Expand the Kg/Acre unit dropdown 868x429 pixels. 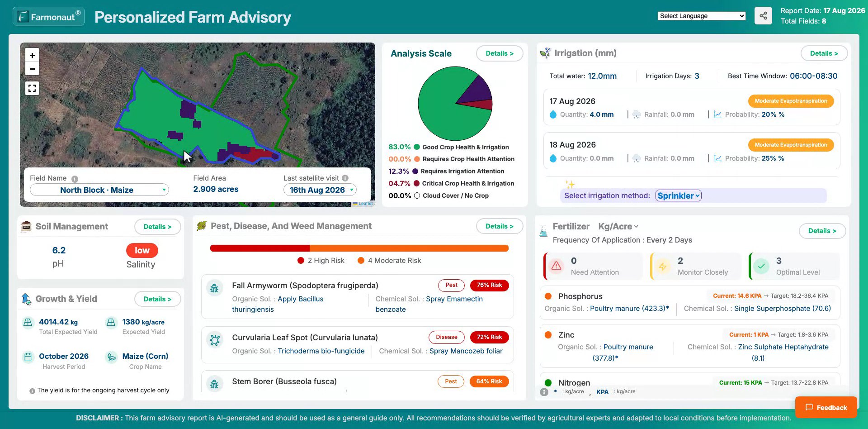click(618, 226)
